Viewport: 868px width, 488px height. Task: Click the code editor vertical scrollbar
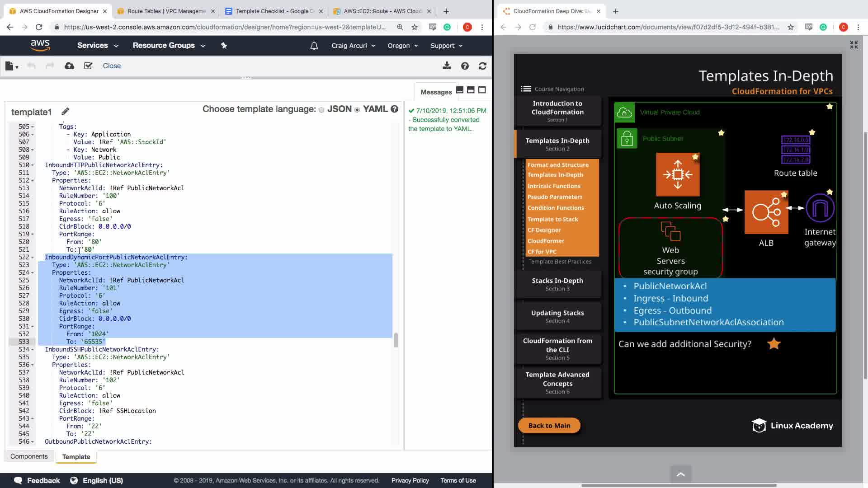point(396,340)
